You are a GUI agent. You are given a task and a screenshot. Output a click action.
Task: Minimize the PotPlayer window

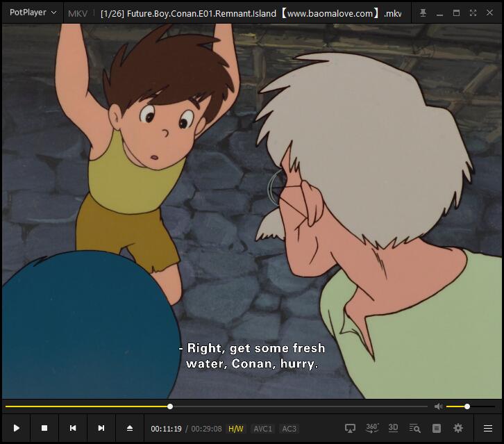coord(439,13)
